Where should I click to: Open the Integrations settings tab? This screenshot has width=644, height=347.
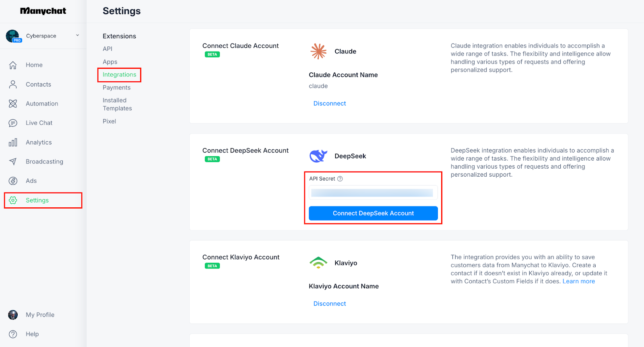(119, 74)
